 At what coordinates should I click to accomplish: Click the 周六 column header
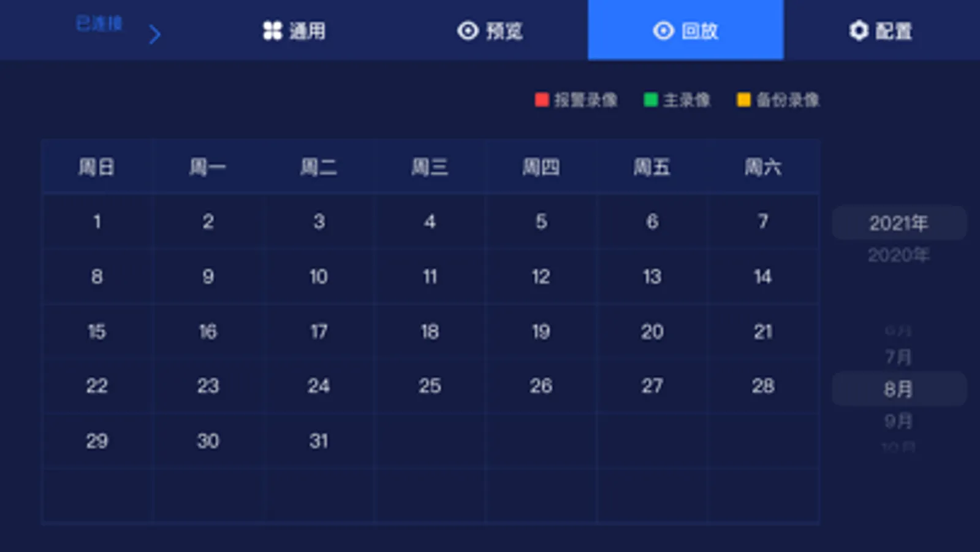coord(763,167)
